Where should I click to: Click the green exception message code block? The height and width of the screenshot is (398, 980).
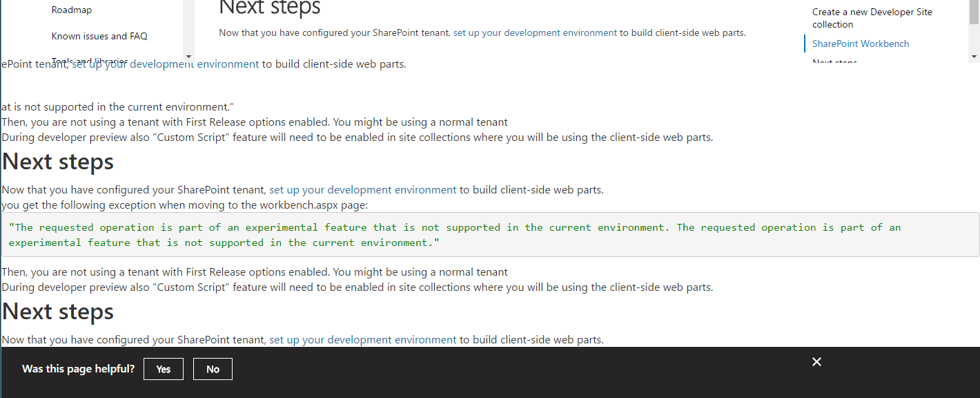click(x=490, y=235)
